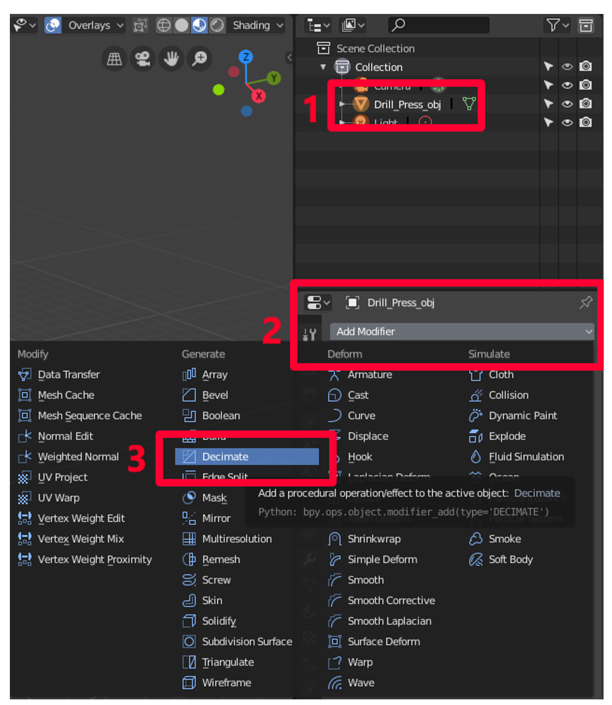Image resolution: width=612 pixels, height=705 pixels.
Task: Open properties editor type dropdown
Action: click(318, 303)
